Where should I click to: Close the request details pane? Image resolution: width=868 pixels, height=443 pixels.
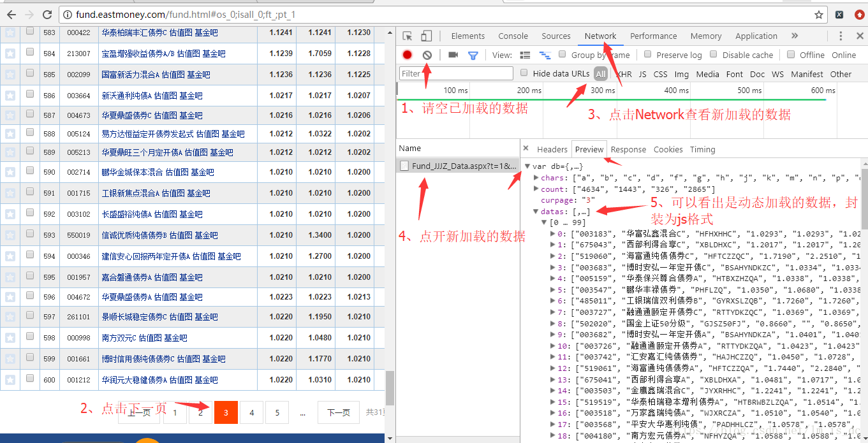pyautogui.click(x=526, y=149)
